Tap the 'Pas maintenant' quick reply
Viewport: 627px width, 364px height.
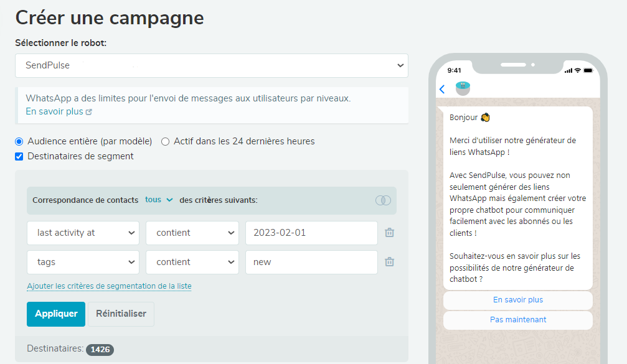(517, 319)
